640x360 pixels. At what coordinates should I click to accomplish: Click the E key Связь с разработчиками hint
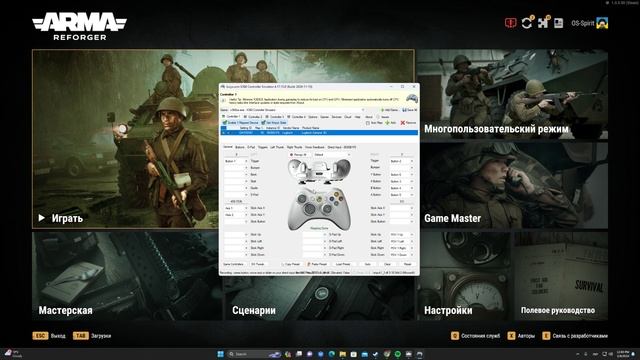pos(575,336)
